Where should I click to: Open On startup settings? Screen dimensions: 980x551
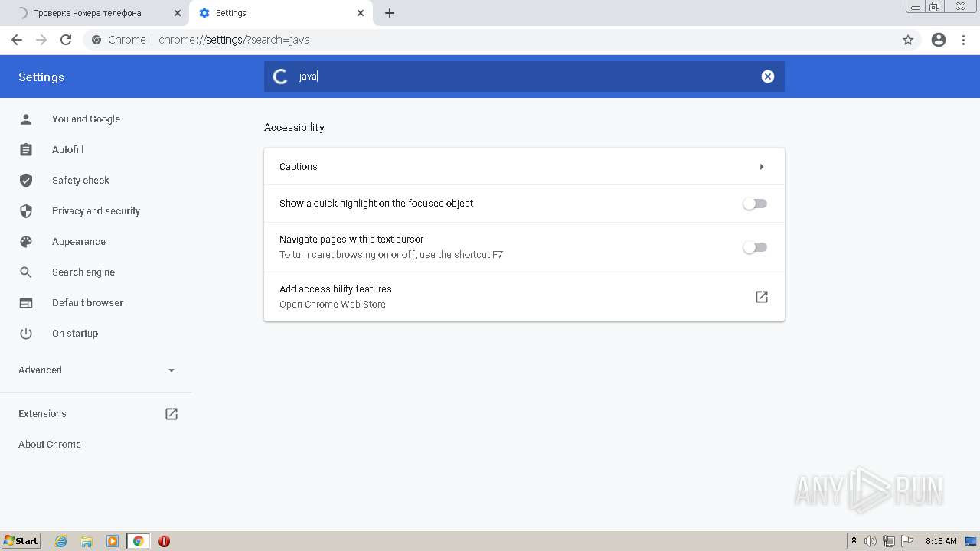click(75, 334)
